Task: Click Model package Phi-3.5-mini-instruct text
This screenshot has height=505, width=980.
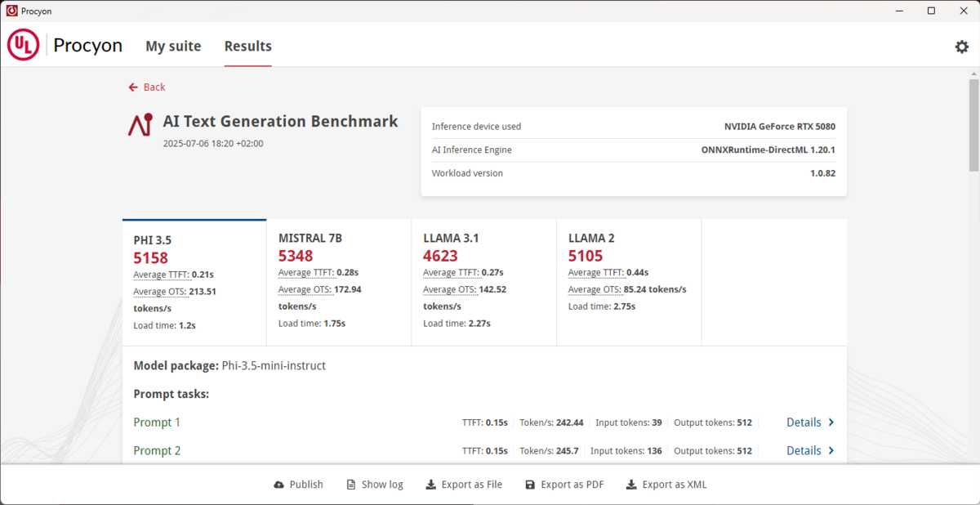Action: tap(229, 366)
